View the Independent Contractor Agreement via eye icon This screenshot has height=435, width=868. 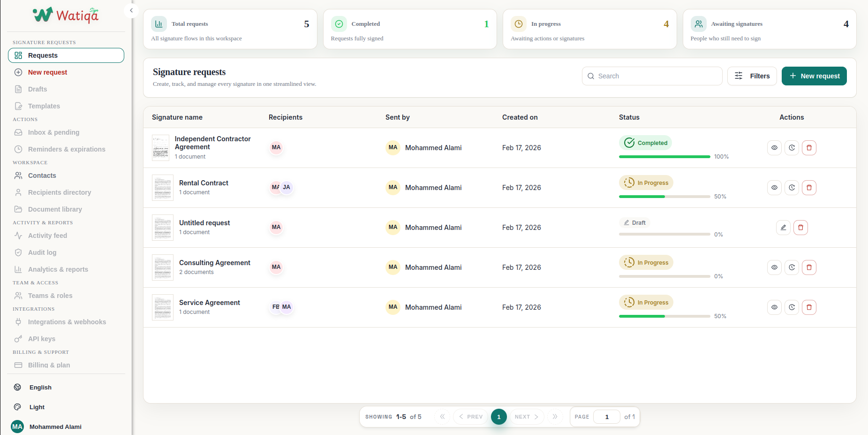(x=774, y=148)
